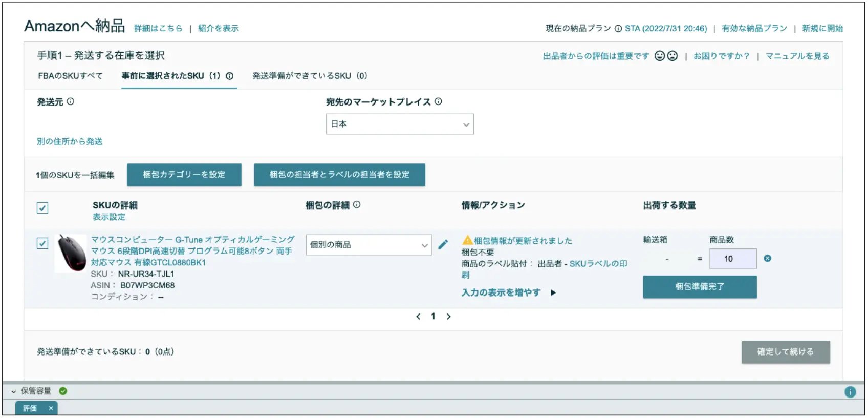Screen dimensions: 868x418
Task: Click 出品者からの評価は重要です link
Action: [x=596, y=56]
